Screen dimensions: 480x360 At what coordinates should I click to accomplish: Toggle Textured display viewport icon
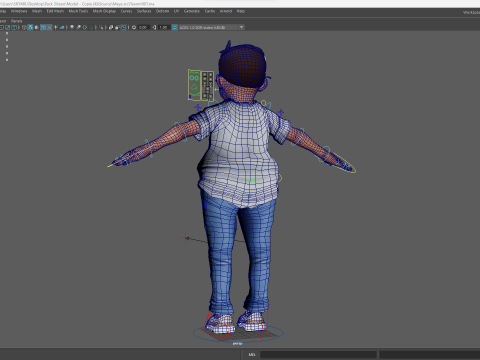49,27
